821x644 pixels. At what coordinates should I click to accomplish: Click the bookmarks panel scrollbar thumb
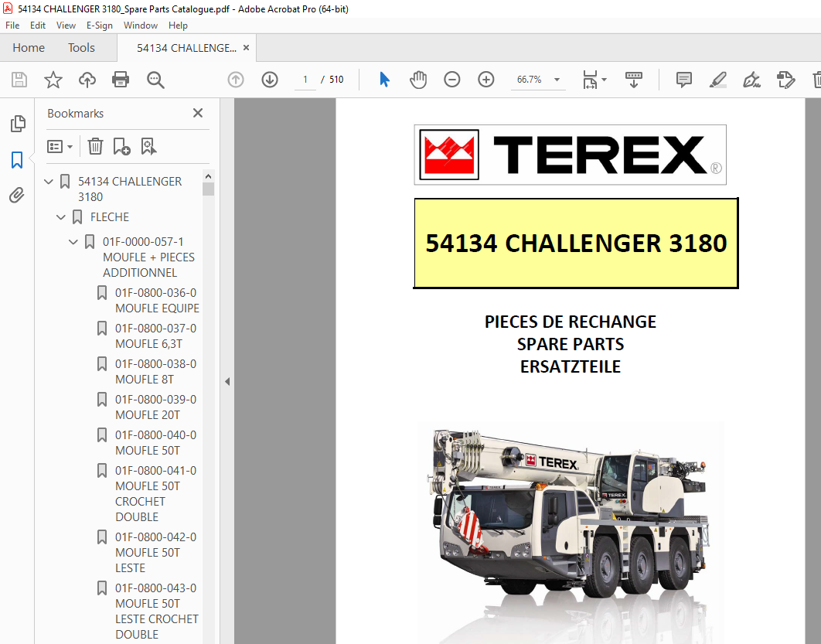click(209, 189)
